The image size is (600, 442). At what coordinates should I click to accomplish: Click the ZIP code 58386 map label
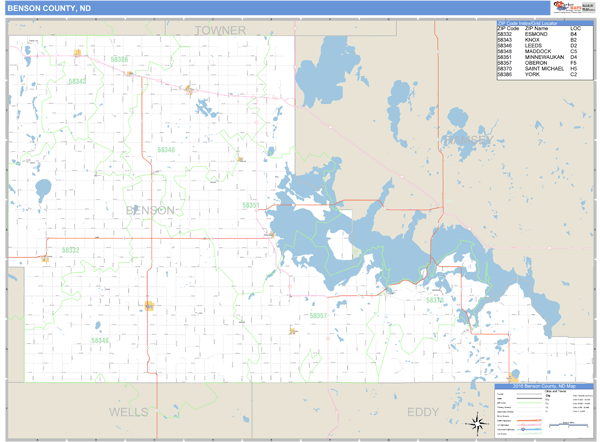tap(120, 60)
